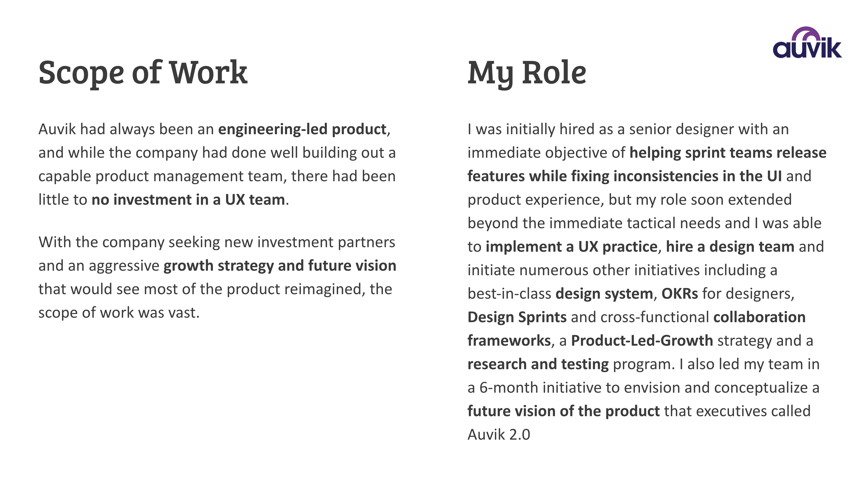Click bold text implement a UX practice
The image size is (868, 488).
[x=571, y=247]
